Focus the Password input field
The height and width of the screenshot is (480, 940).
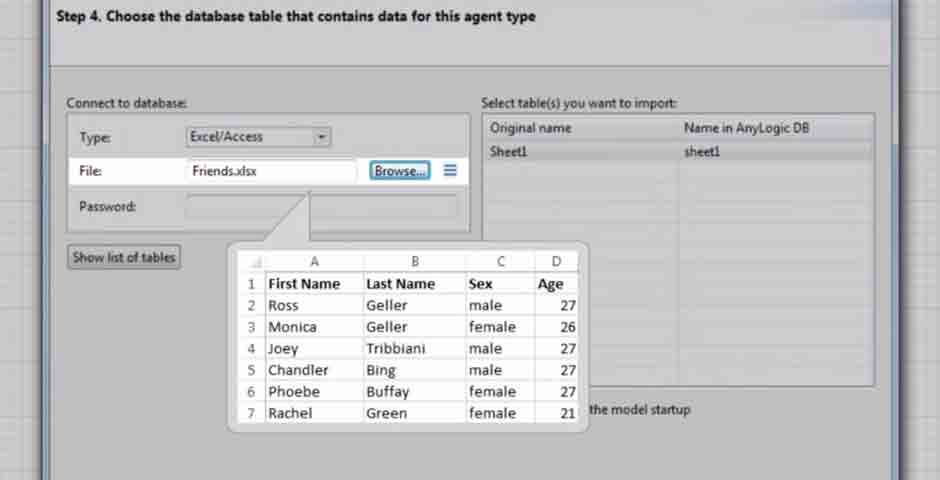click(x=321, y=207)
